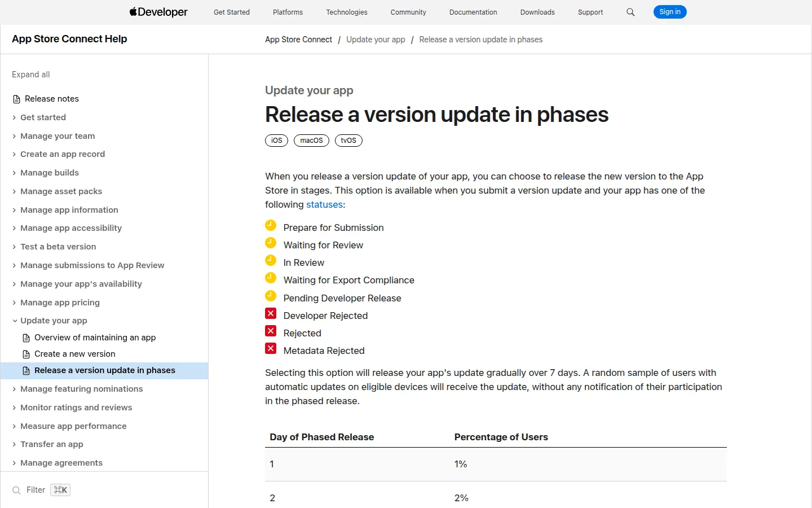The image size is (812, 508).
Task: Click App Store Connect in the breadcrumb
Action: point(299,40)
